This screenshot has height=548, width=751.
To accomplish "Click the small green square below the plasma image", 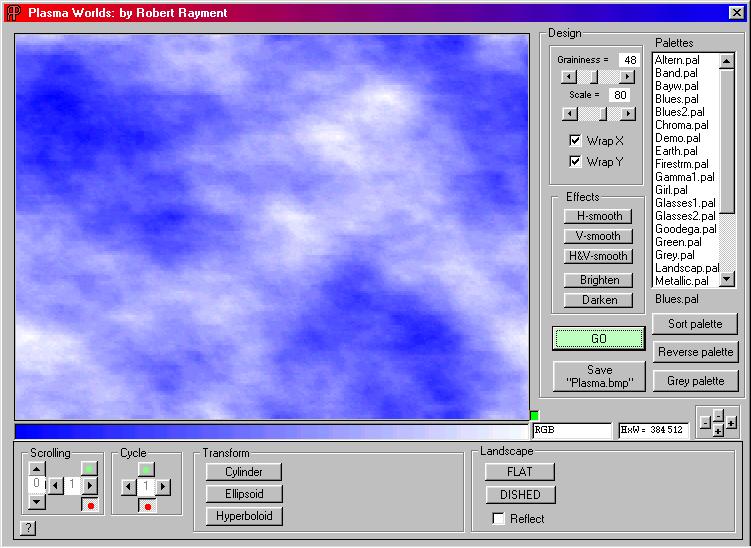I will 534,415.
